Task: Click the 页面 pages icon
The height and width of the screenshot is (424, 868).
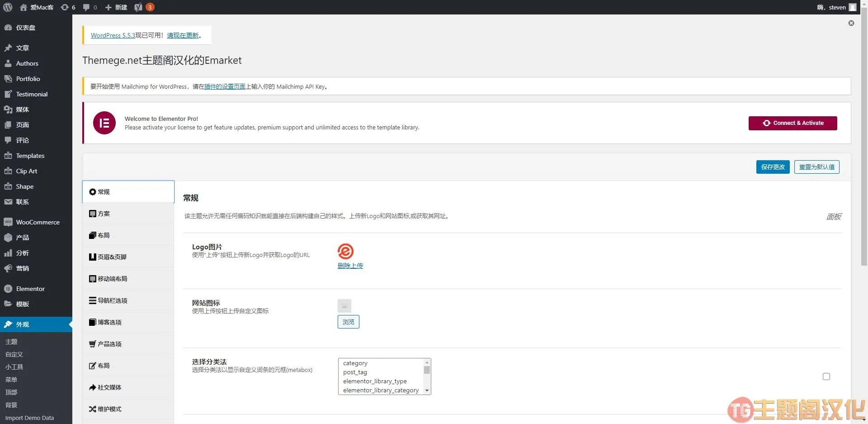Action: click(8, 125)
